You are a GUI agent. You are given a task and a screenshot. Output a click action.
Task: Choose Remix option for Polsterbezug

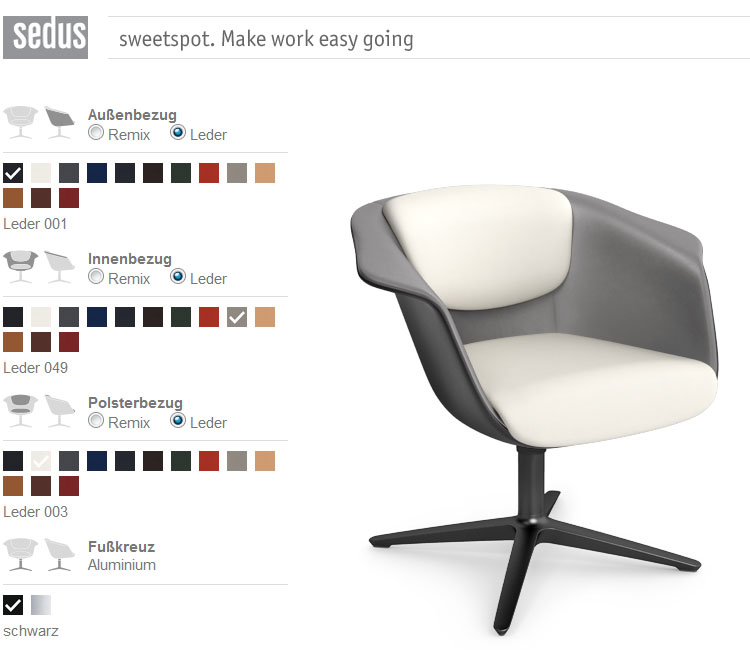click(96, 420)
